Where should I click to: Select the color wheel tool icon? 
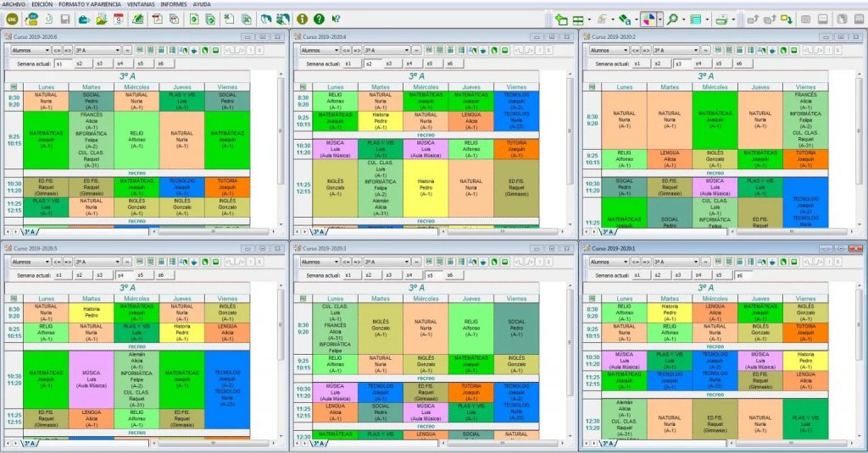647,19
